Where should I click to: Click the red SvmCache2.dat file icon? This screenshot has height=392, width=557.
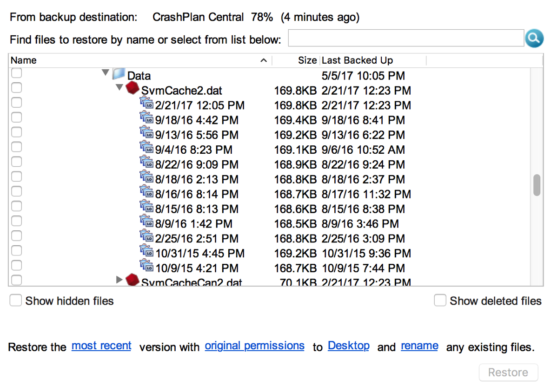click(x=133, y=88)
